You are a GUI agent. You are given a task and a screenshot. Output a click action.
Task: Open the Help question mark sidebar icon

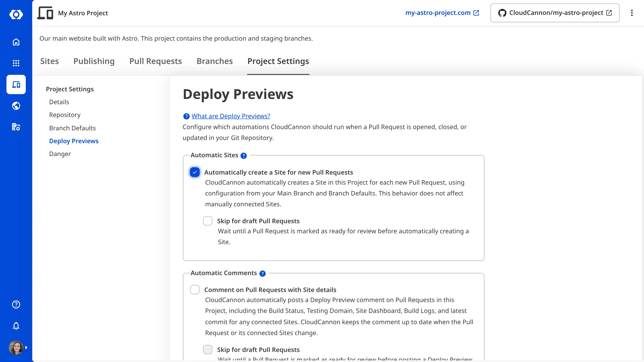(16, 304)
